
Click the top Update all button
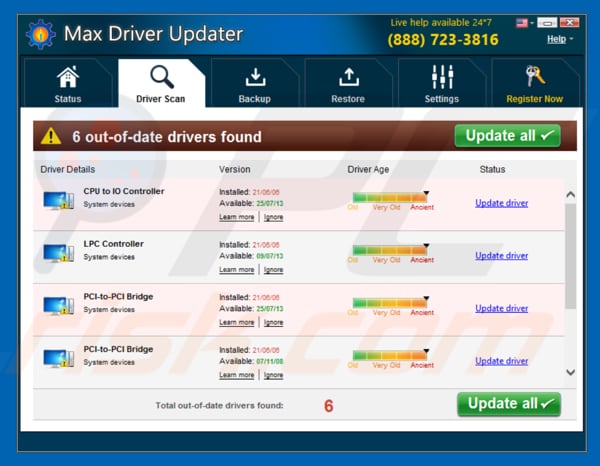point(508,136)
